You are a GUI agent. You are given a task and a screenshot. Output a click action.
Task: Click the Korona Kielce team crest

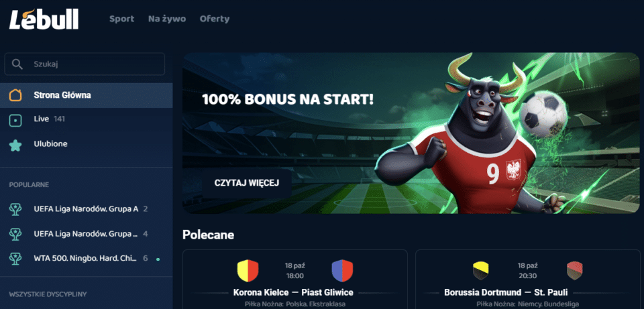(248, 271)
